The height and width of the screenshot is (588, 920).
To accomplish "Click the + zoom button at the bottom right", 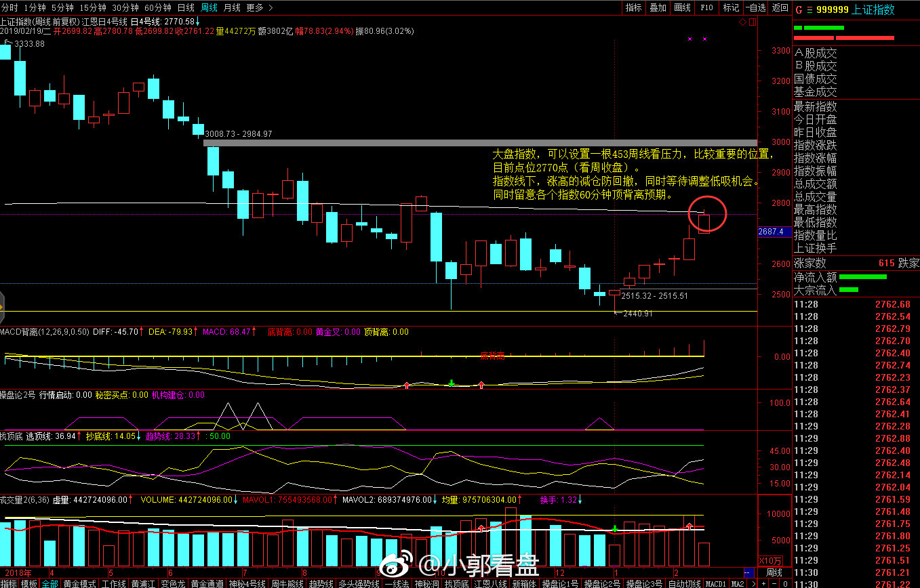I will [x=763, y=583].
